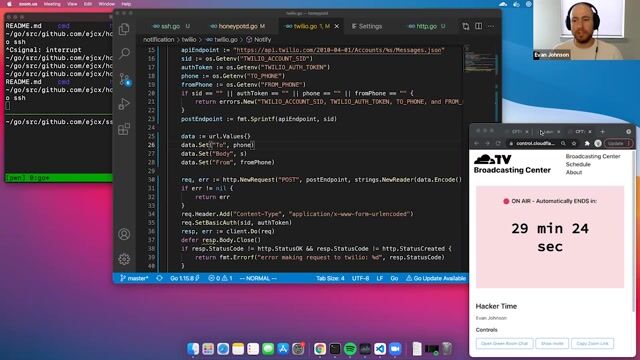
Task: Open the Source Control view
Action: click(x=124, y=79)
